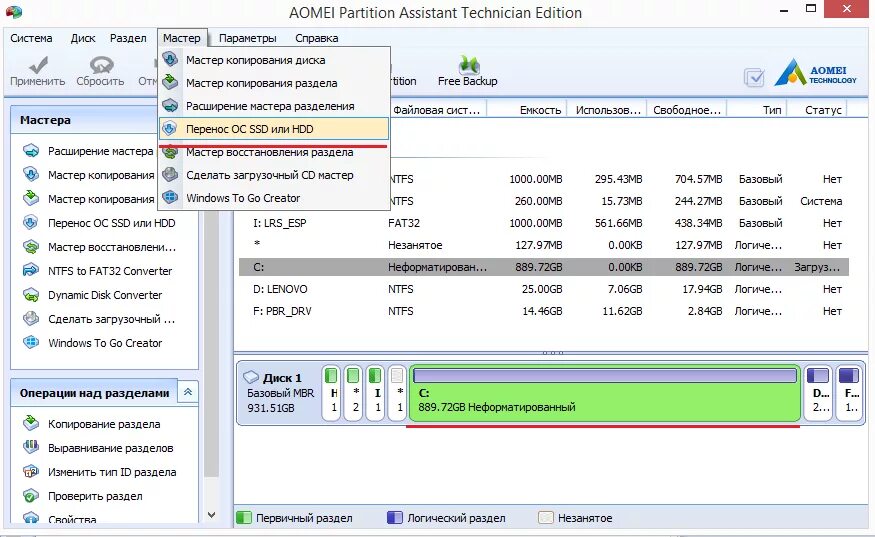Click the Free Backup toolbar icon
This screenshot has height=537, width=875.
[469, 65]
